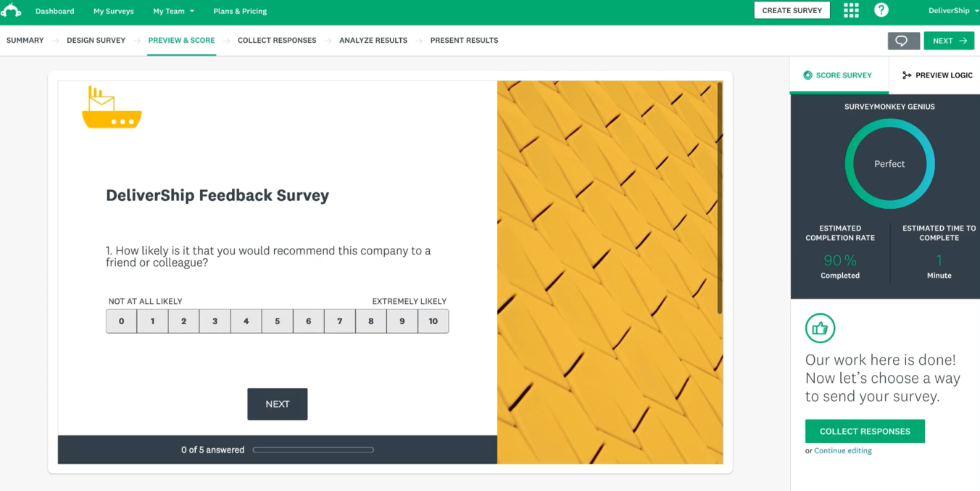This screenshot has width=980, height=491.
Task: Click the green COLLECT RESPONSES button
Action: (865, 432)
